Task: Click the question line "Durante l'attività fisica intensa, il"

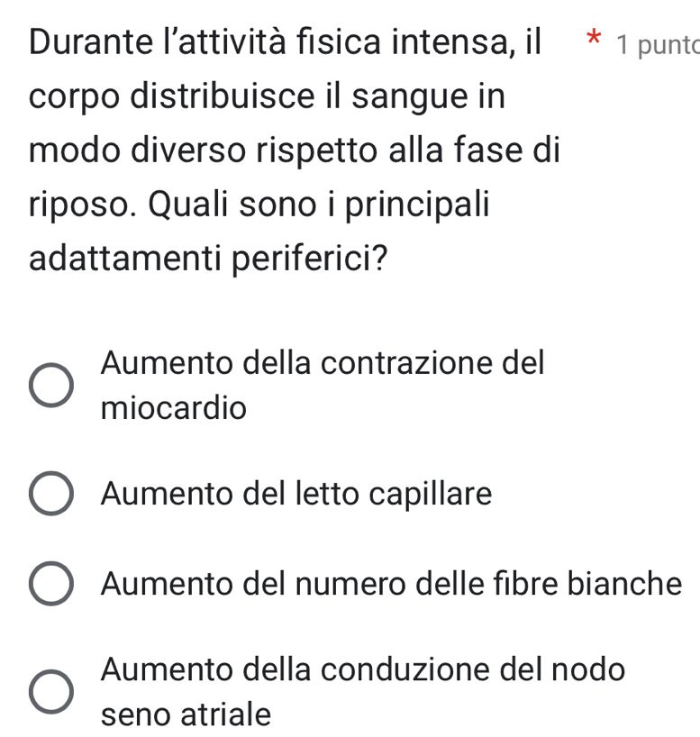Action: pos(286,41)
